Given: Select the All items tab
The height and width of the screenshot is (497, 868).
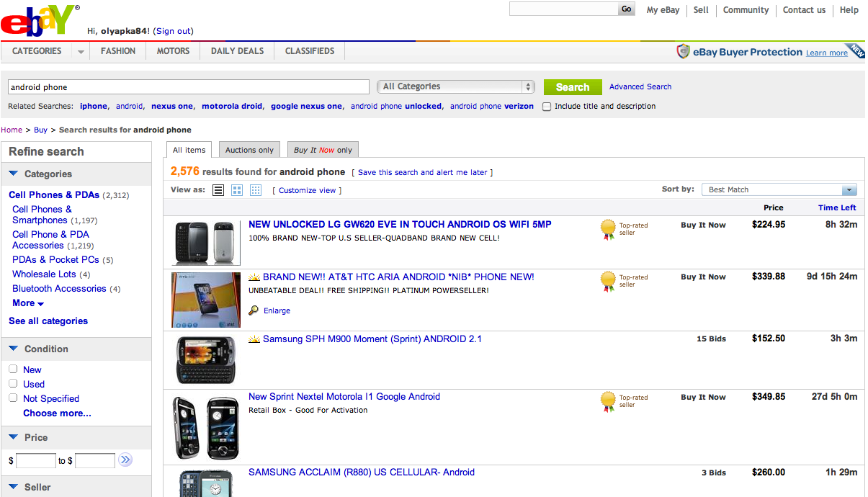Looking at the screenshot, I should pyautogui.click(x=189, y=150).
